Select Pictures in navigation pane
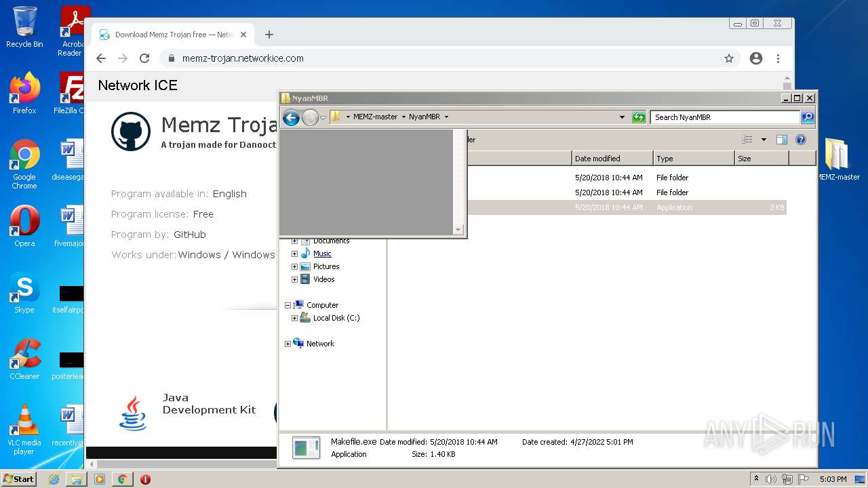This screenshot has height=488, width=868. [x=326, y=266]
